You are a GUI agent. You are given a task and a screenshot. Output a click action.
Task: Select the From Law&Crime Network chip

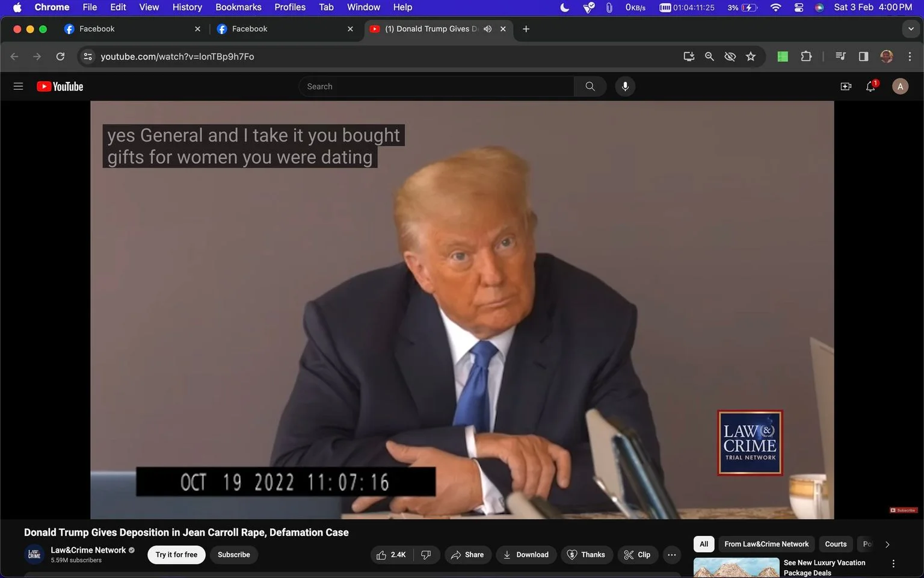(x=766, y=544)
